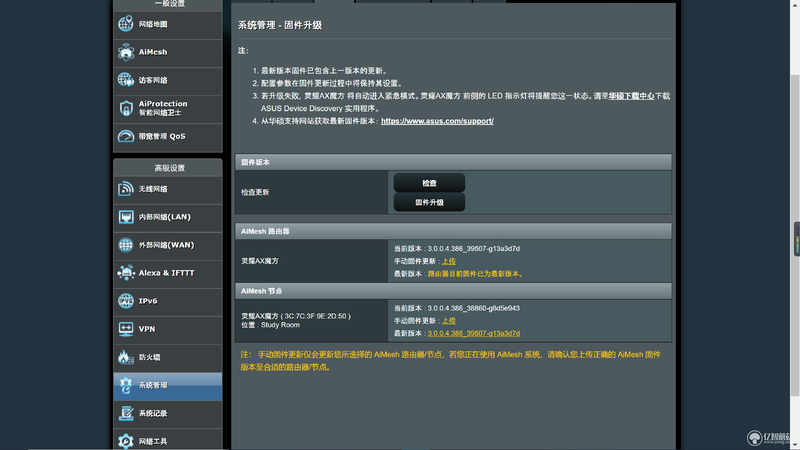Image resolution: width=800 pixels, height=450 pixels.
Task: Open latest version 3.0.0.4.386_39507-g13a3d7d link
Action: coord(473,333)
